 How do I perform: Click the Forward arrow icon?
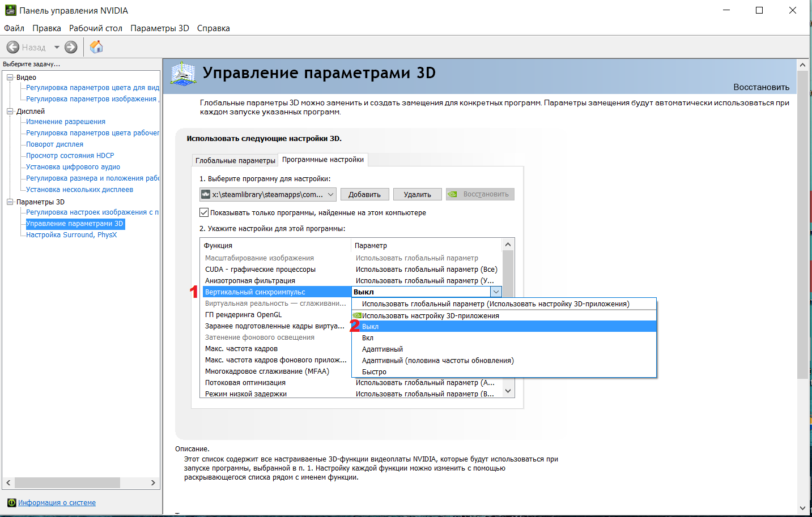[x=71, y=47]
